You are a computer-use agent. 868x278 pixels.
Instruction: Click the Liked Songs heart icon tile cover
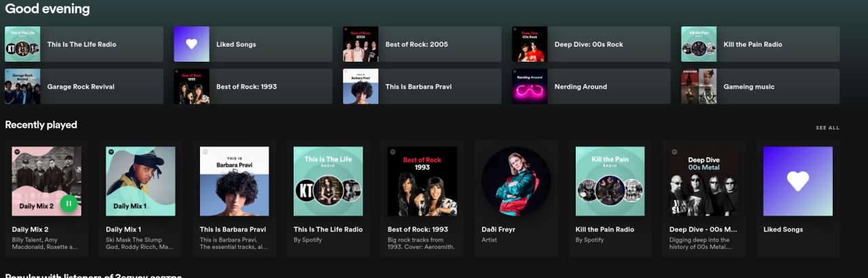pyautogui.click(x=191, y=44)
